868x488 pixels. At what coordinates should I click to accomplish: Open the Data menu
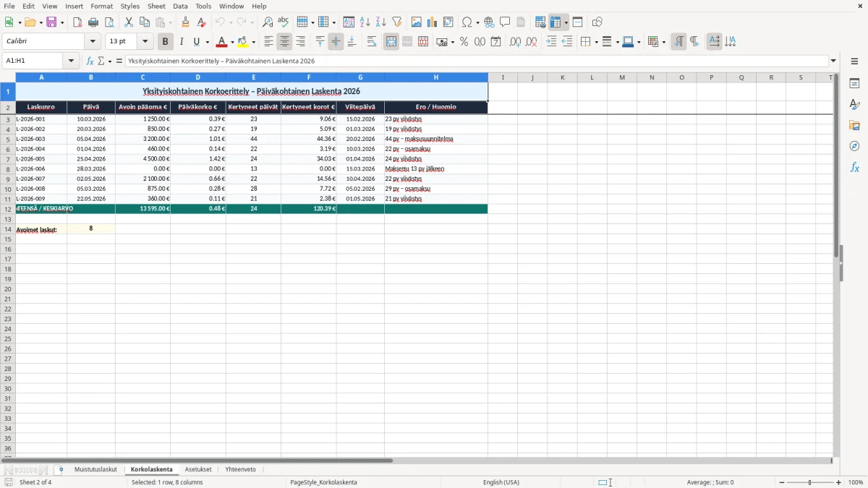tap(180, 6)
